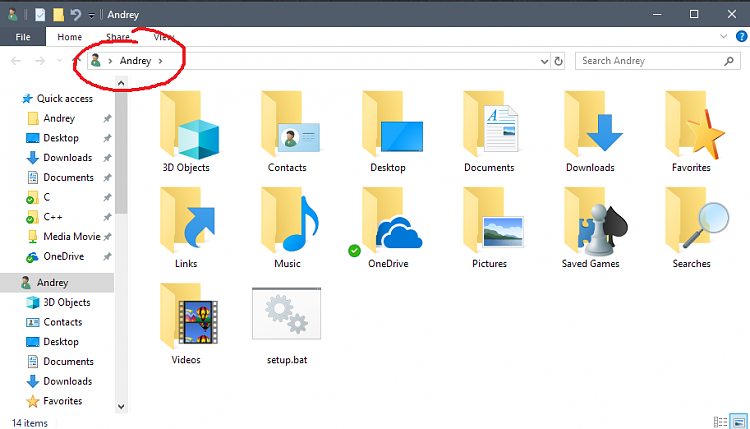Switch to large icons view layout icon
The width and height of the screenshot is (750, 429).
[x=739, y=422]
